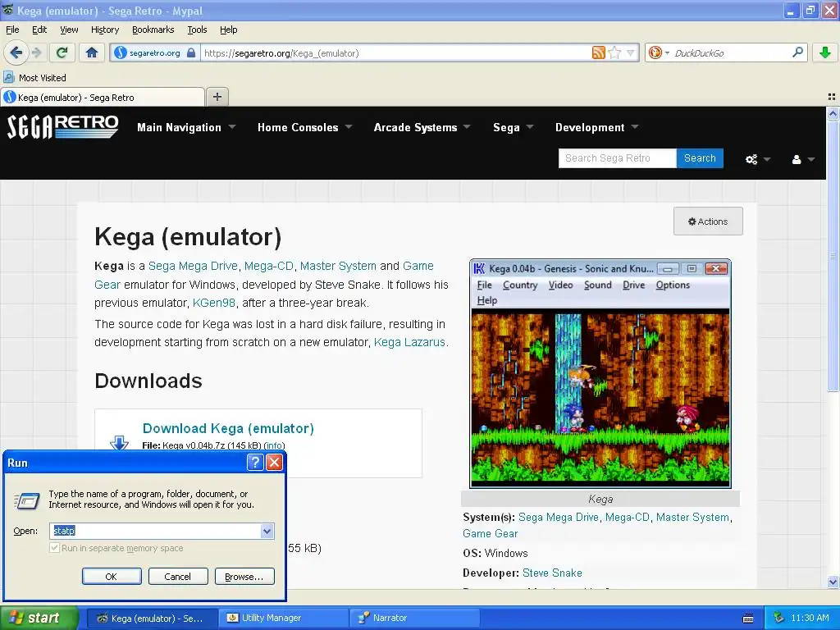Open the Kega Lazarus link

click(x=409, y=342)
